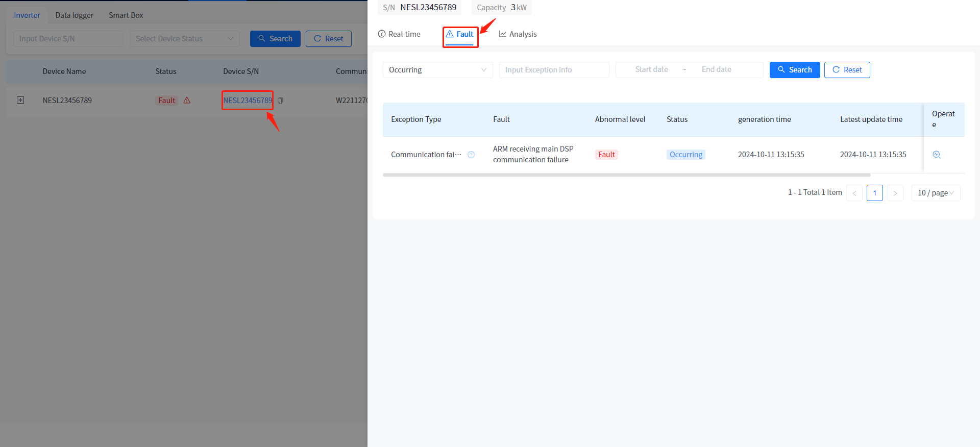Change the 10 / page size selector
Image resolution: width=980 pixels, height=447 pixels.
(x=935, y=193)
